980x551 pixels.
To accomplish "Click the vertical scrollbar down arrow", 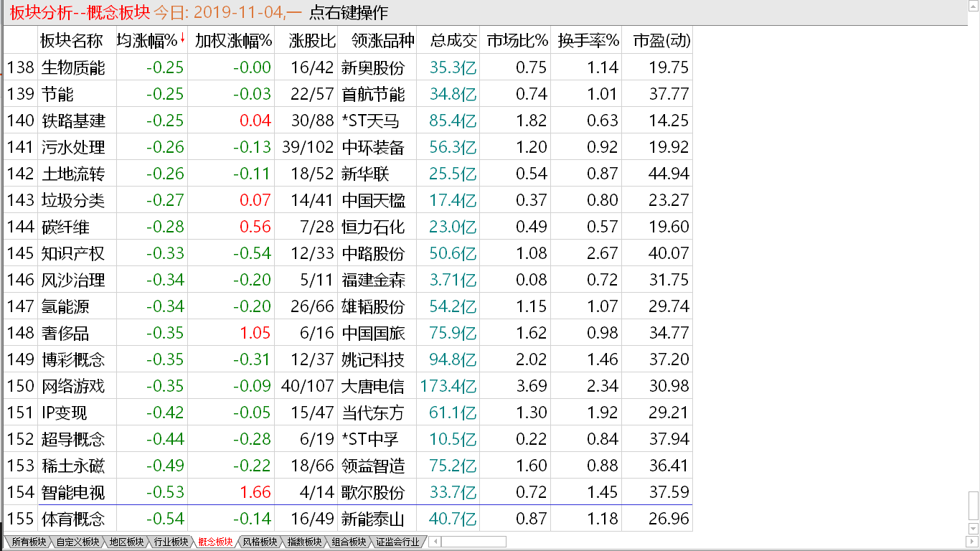I will point(974,529).
